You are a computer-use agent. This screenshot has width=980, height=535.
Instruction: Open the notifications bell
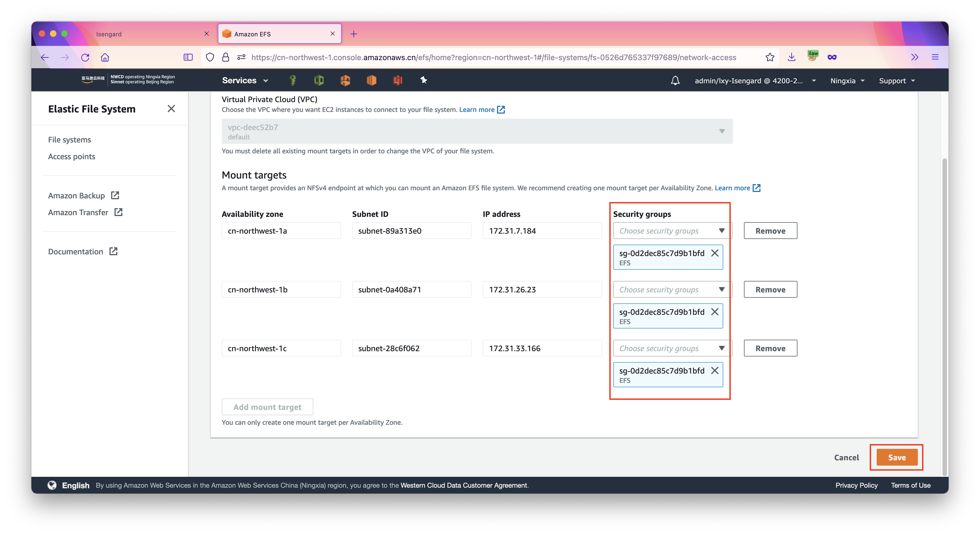point(675,81)
